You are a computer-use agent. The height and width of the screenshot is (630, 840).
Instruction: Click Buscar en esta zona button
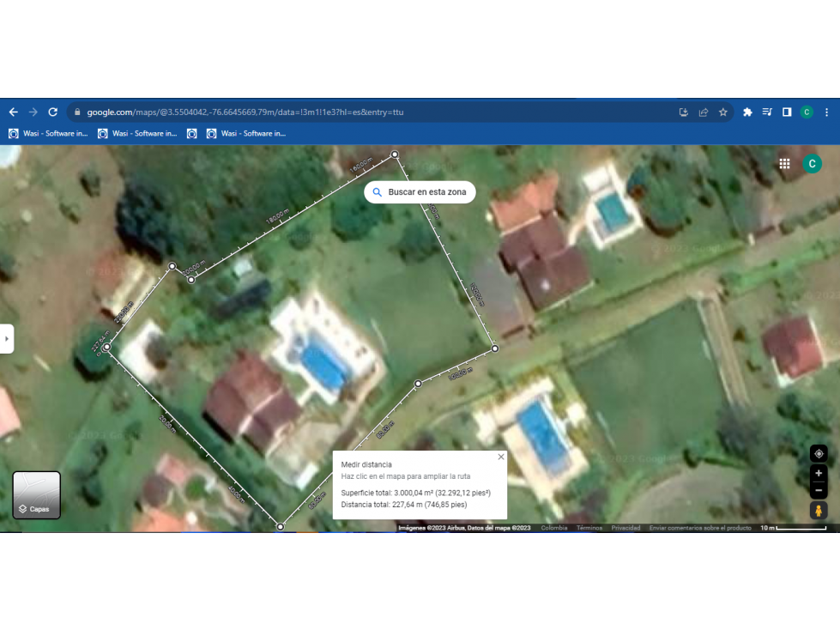point(420,191)
